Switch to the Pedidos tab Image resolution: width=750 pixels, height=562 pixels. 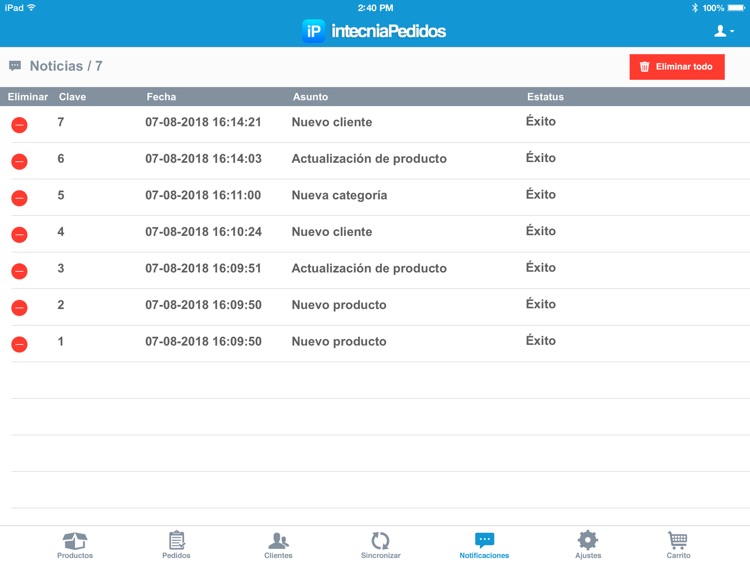[x=176, y=545]
